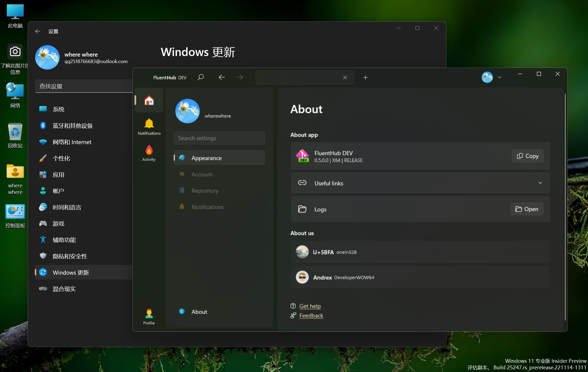
Task: Go back with FluentHub back arrow
Action: [x=222, y=77]
